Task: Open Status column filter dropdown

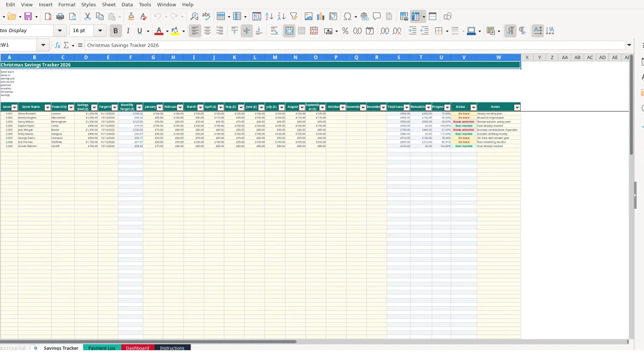Action: (x=473, y=107)
